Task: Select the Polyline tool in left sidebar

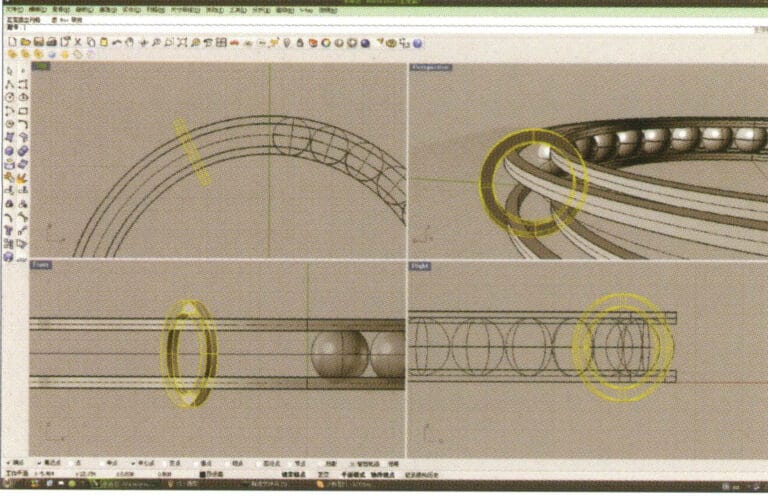Action: 10,84
